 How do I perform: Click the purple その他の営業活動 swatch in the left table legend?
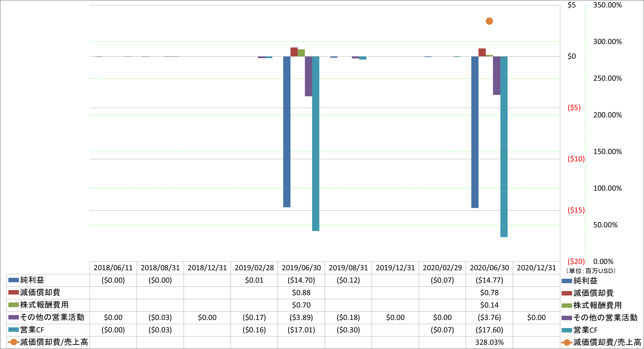point(13,317)
